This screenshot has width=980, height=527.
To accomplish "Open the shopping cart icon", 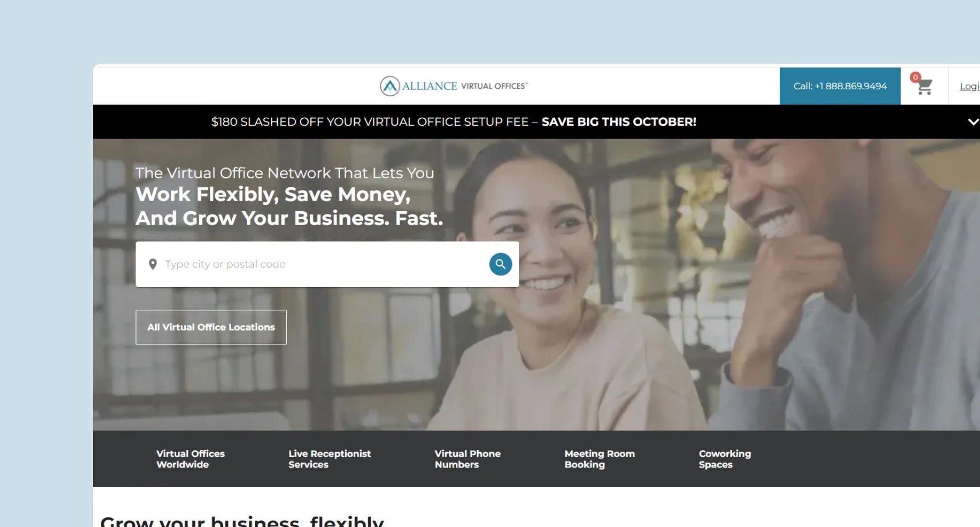I will coord(925,87).
